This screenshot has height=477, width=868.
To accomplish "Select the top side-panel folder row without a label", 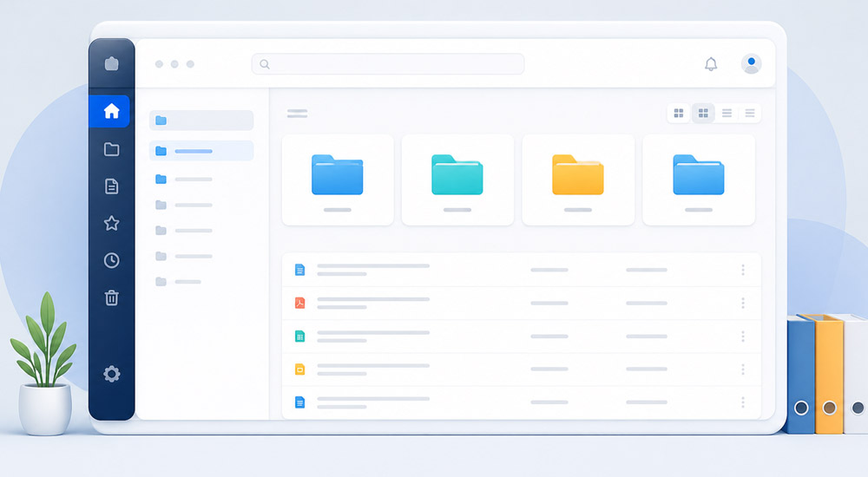I will 201,121.
